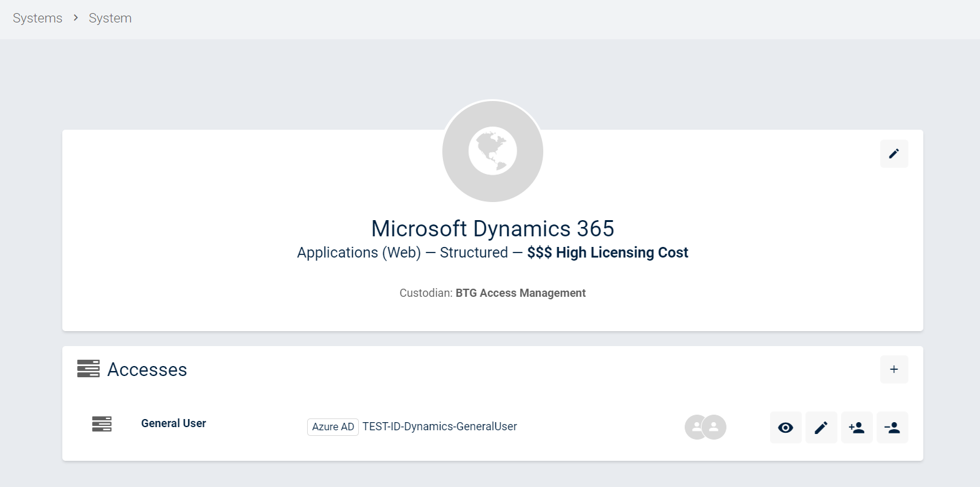980x487 pixels.
Task: Click the globe system avatar image
Action: tap(492, 151)
